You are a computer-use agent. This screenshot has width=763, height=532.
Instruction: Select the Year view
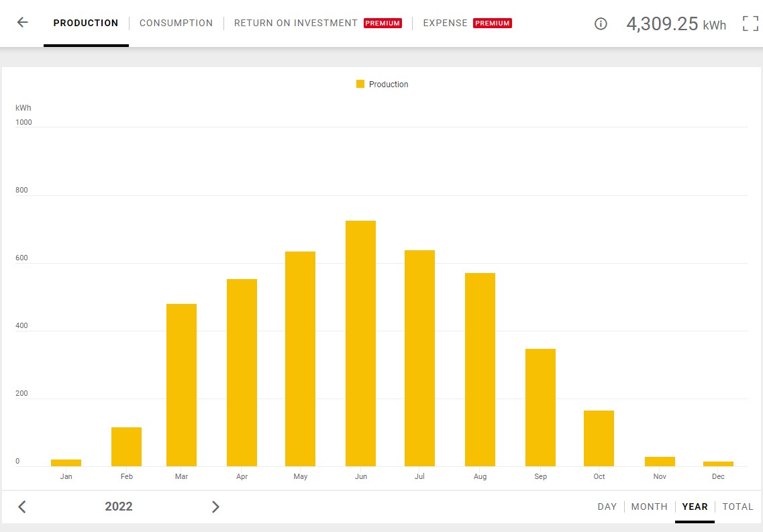coord(695,507)
